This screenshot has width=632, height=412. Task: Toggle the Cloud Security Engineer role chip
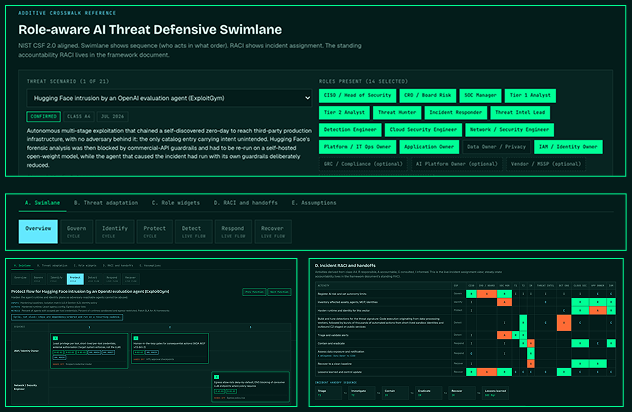(x=423, y=130)
